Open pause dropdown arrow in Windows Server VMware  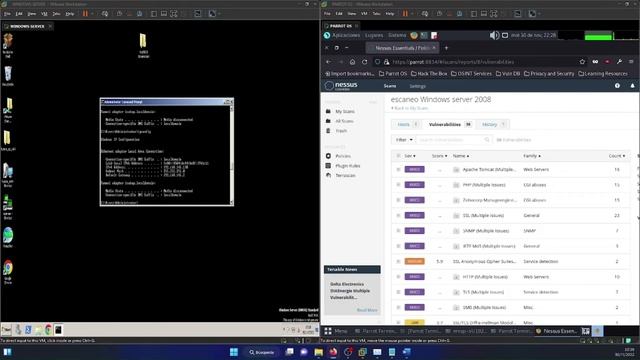92,13
